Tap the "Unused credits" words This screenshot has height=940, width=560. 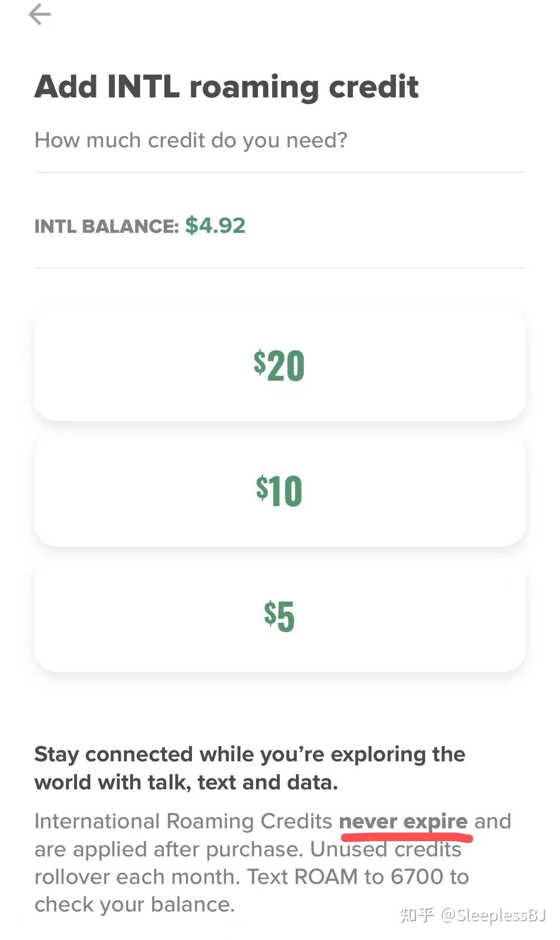pyautogui.click(x=386, y=850)
